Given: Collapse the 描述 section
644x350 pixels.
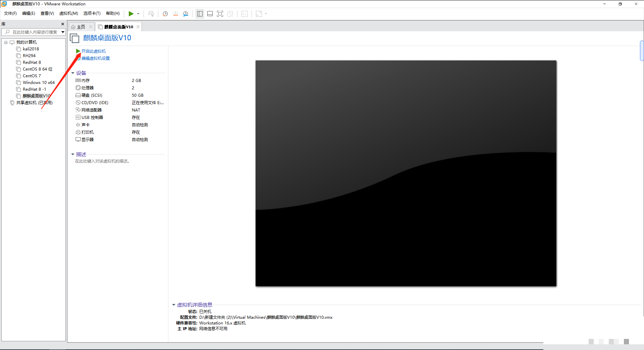Looking at the screenshot, I should tap(73, 154).
